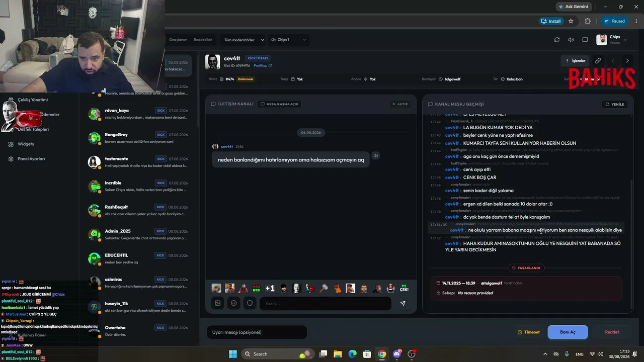This screenshot has width=644, height=362.
Task: Click the image attach icon in the message box
Action: coord(218,303)
